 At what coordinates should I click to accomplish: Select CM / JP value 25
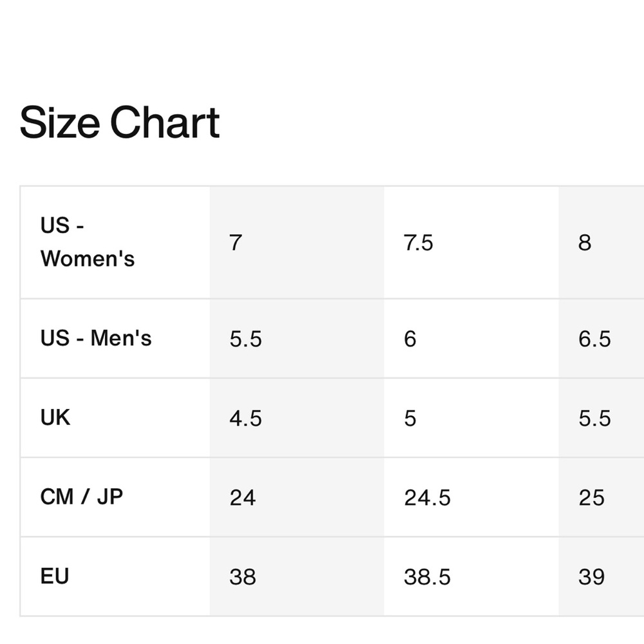(x=601, y=497)
